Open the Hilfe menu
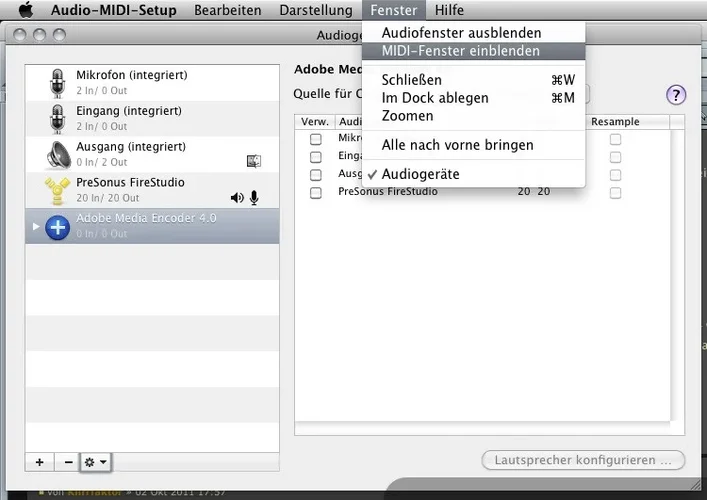 coord(449,10)
